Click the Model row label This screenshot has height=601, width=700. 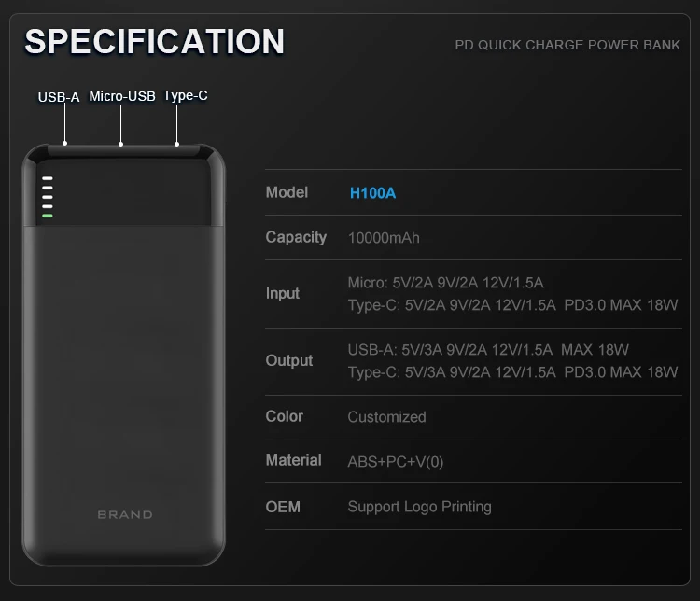point(287,192)
